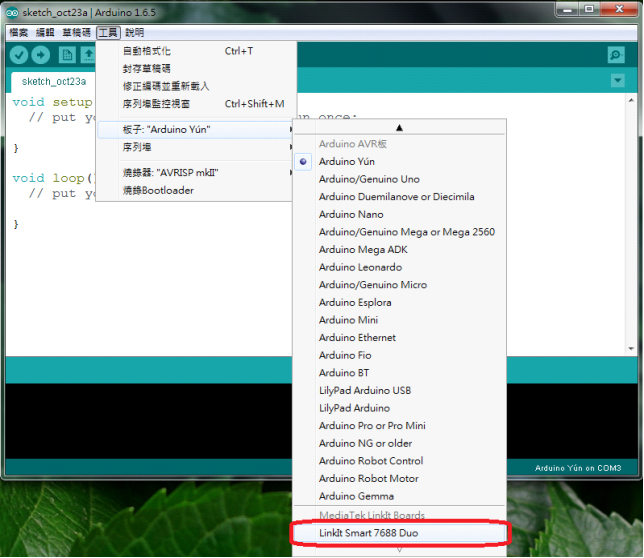The image size is (644, 558).
Task: Open the 說明 menu
Action: (x=135, y=32)
